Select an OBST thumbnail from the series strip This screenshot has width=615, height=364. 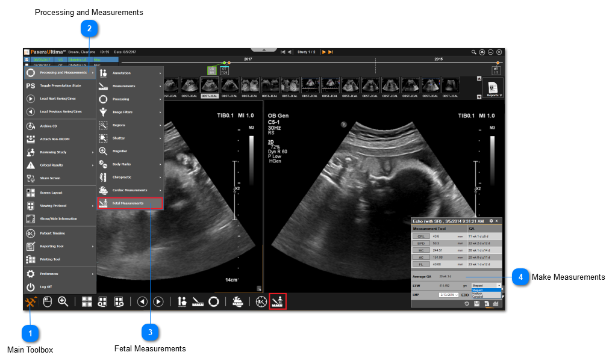point(209,85)
